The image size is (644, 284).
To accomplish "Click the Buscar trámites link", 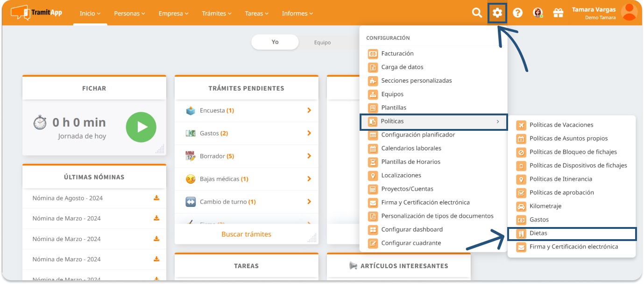I will pos(246,234).
